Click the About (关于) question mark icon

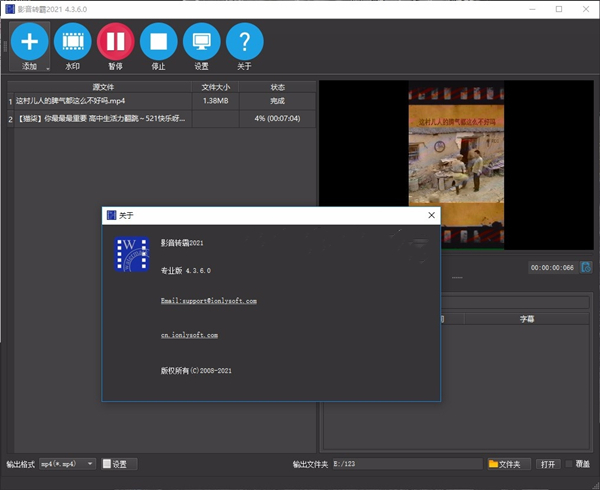[245, 42]
